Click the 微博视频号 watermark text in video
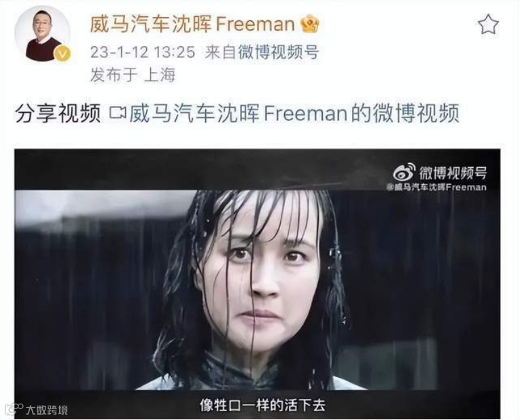Viewport: 520px width, 420px height. coord(453,173)
